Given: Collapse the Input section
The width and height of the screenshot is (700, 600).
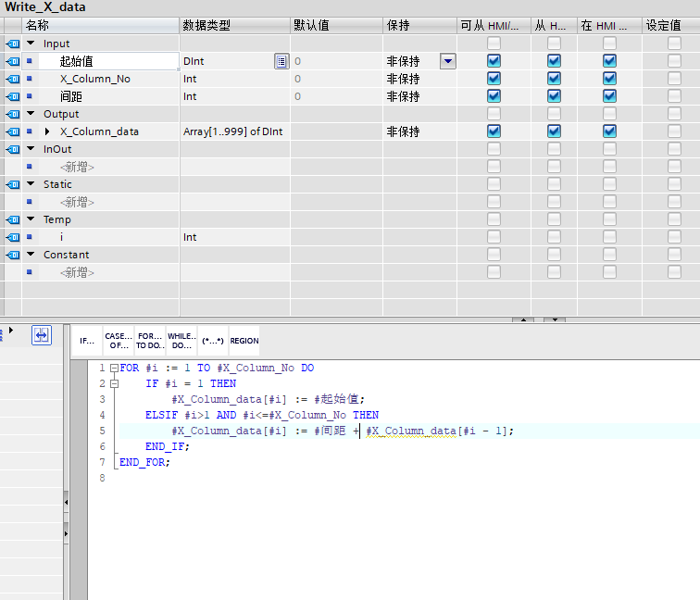Looking at the screenshot, I should 31,44.
